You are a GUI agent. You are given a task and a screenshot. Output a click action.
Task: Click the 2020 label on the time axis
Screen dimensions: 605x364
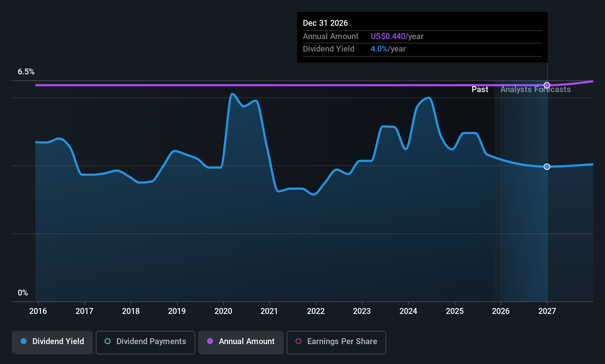tap(223, 311)
